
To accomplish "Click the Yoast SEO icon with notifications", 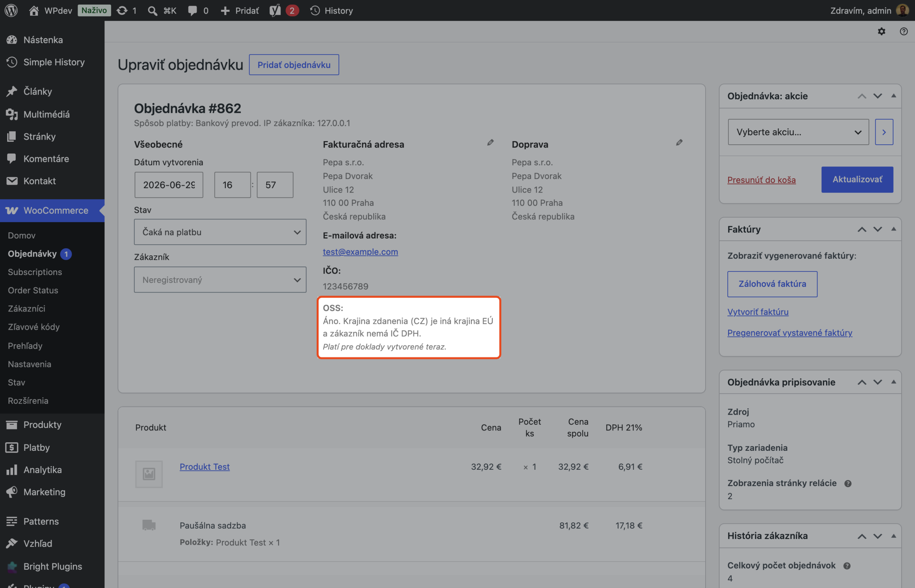I will pos(275,10).
